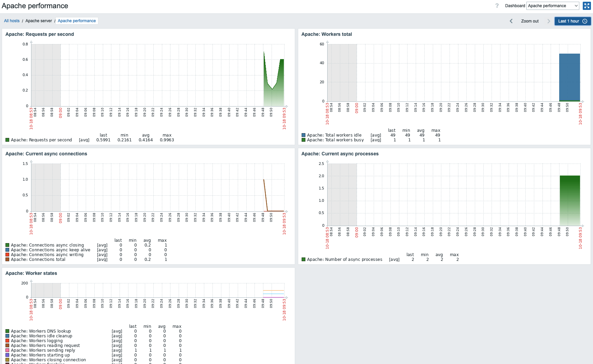Screen dimensions: 593x364
Task: Click Connections total brown swatch
Action: pyautogui.click(x=7, y=260)
